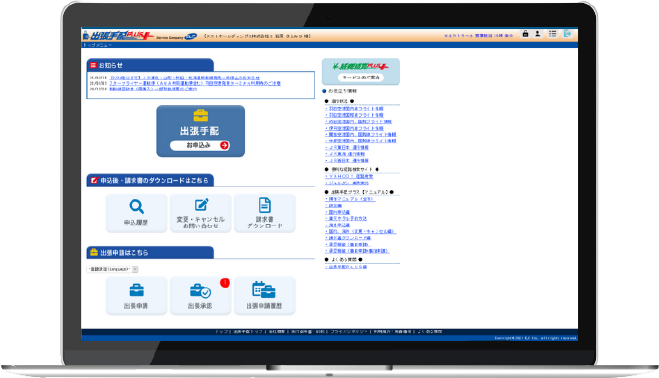Open the よくある質問 footer link

pyautogui.click(x=430, y=332)
